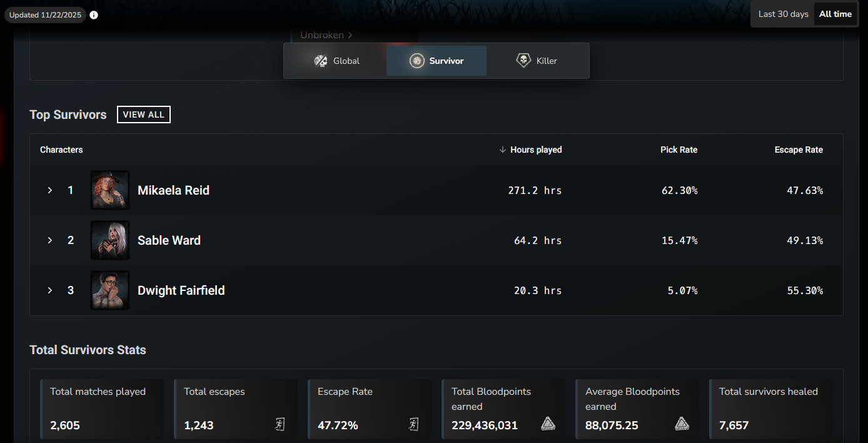This screenshot has width=868, height=443.
Task: Click the 62.30% pick rate value
Action: [x=679, y=190]
